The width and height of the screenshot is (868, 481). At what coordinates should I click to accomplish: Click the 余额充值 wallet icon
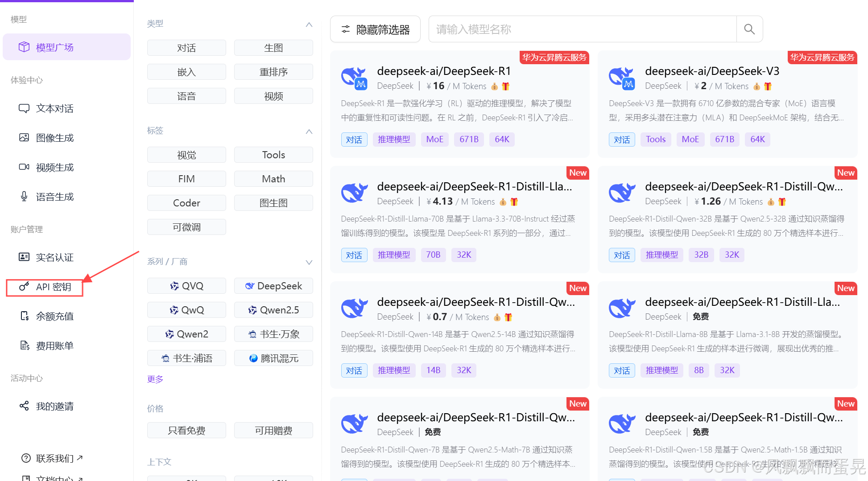point(24,316)
